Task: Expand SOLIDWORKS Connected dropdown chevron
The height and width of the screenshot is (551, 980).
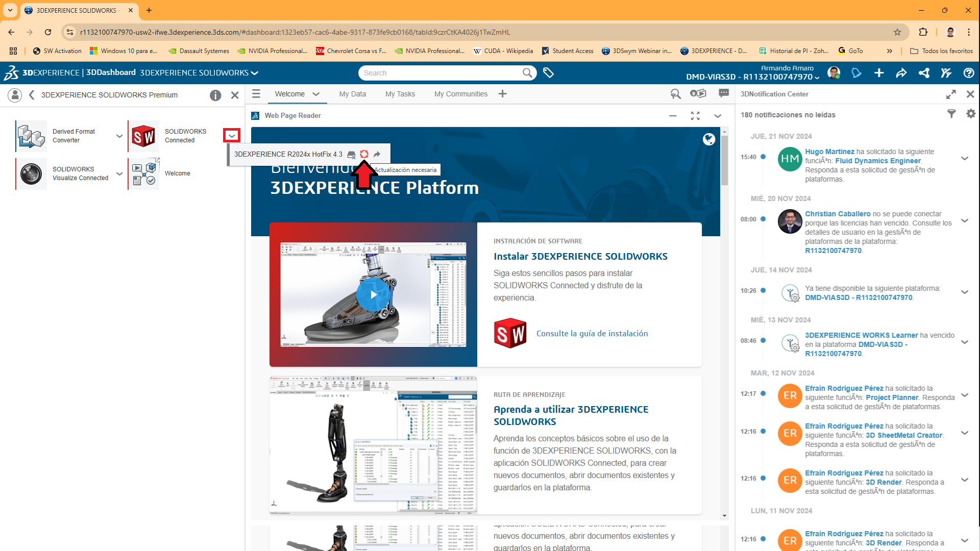Action: [x=232, y=136]
